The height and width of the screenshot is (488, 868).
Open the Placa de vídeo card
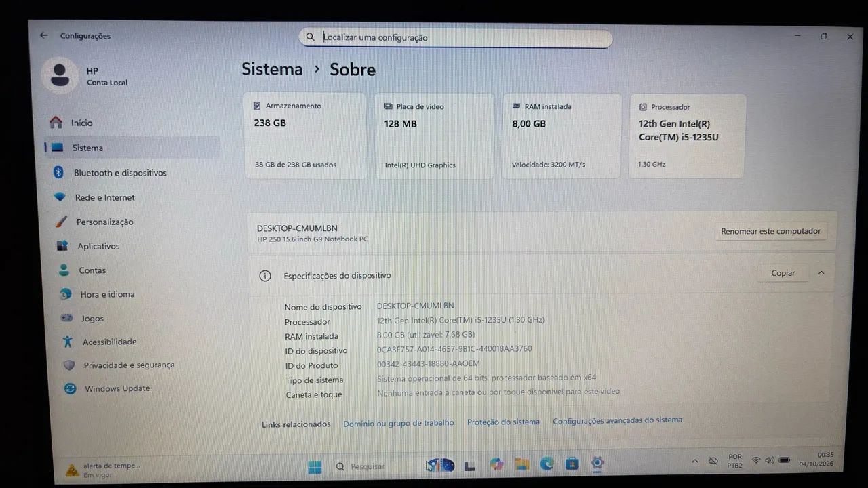[434, 136]
